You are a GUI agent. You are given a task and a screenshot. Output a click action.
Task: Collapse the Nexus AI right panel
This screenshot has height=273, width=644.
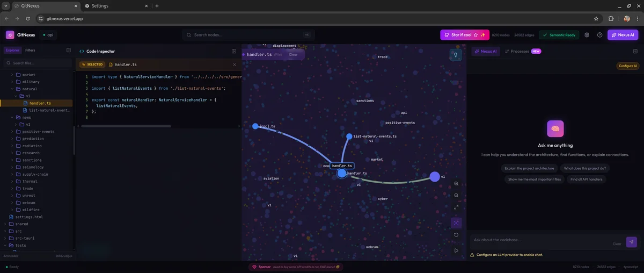pos(635,52)
